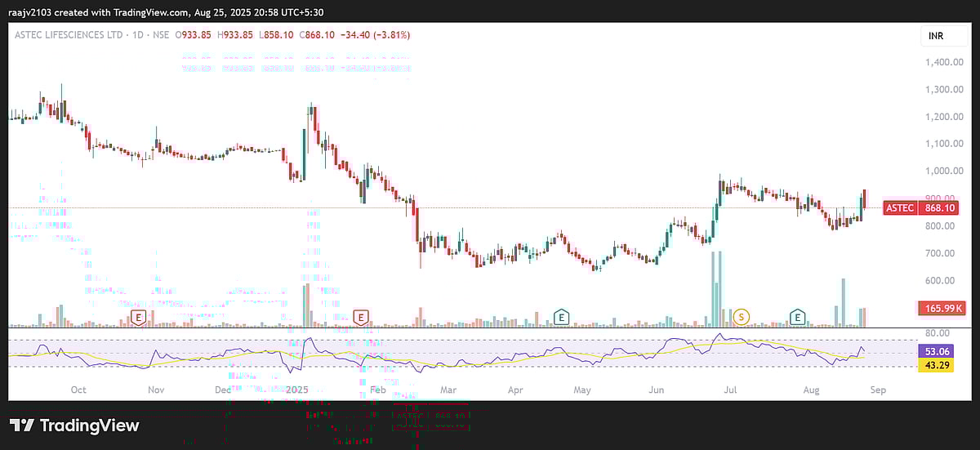Click the orange S split marker

tap(742, 316)
